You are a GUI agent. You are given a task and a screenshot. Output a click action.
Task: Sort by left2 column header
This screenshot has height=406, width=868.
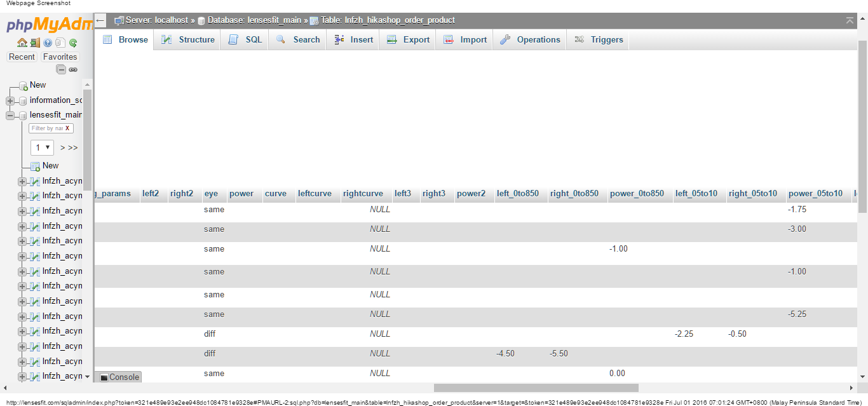point(151,194)
